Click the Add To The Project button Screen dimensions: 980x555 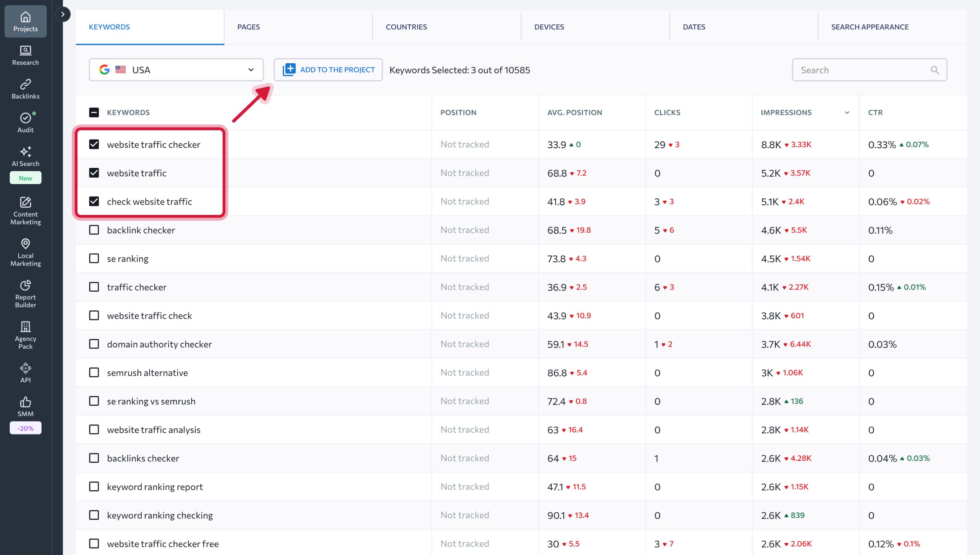pos(328,69)
